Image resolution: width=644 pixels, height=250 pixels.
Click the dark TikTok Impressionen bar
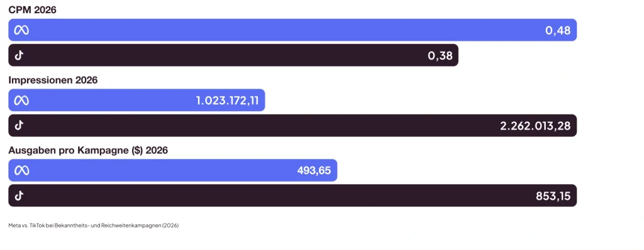pyautogui.click(x=292, y=126)
